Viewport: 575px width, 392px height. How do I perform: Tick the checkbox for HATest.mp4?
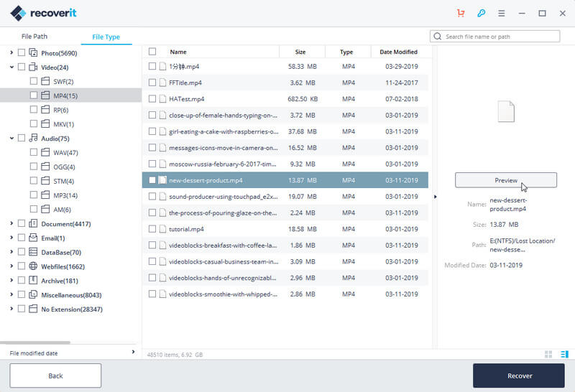pyautogui.click(x=152, y=99)
